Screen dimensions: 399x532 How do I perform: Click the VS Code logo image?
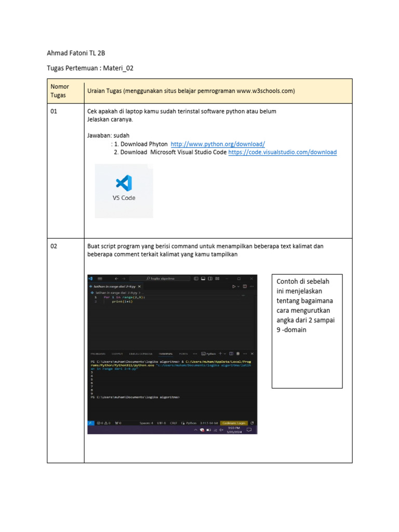click(x=124, y=191)
